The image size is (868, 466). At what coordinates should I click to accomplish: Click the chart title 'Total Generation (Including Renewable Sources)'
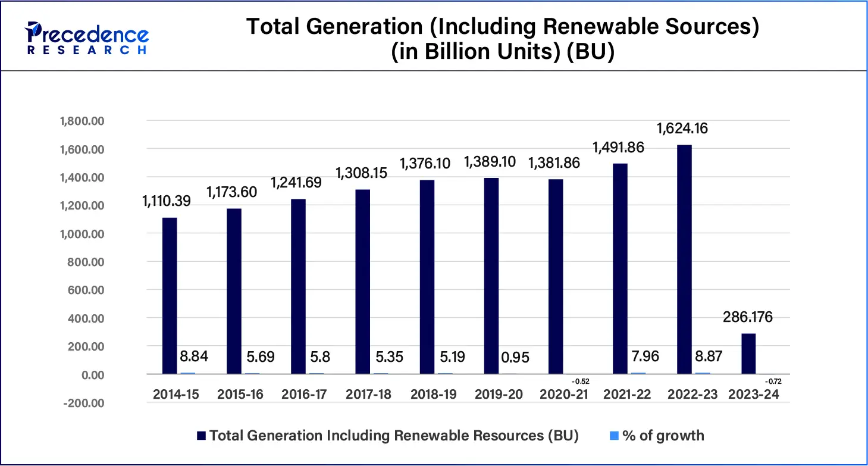503,27
